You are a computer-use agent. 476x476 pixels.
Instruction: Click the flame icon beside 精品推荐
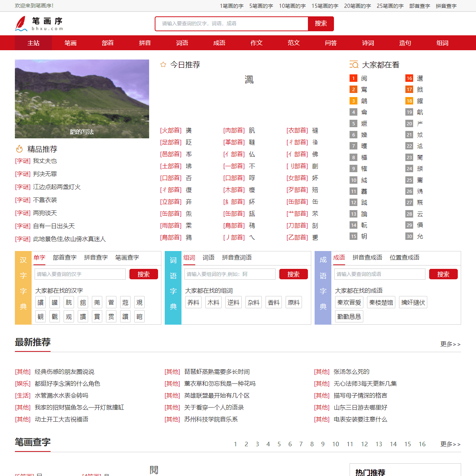(19, 149)
